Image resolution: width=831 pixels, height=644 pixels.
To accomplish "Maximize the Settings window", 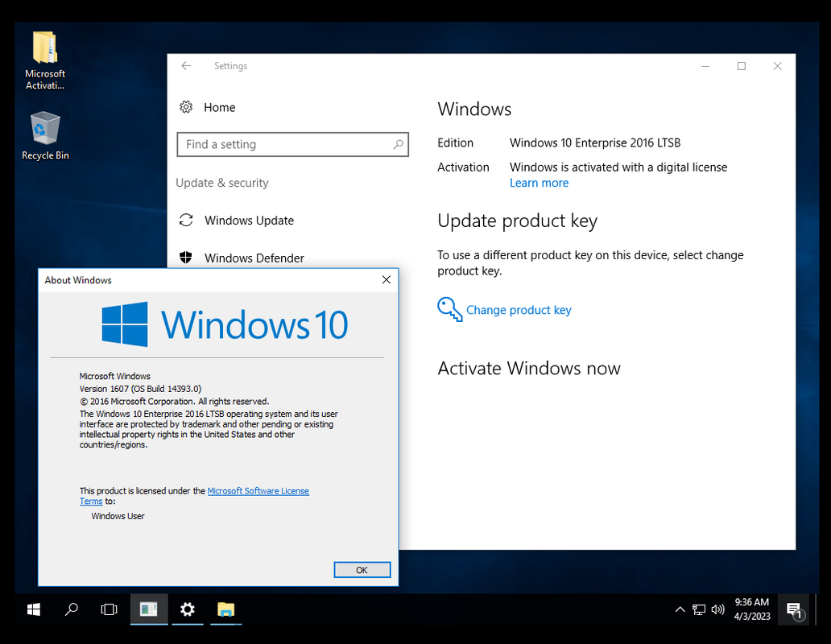I will click(x=742, y=66).
